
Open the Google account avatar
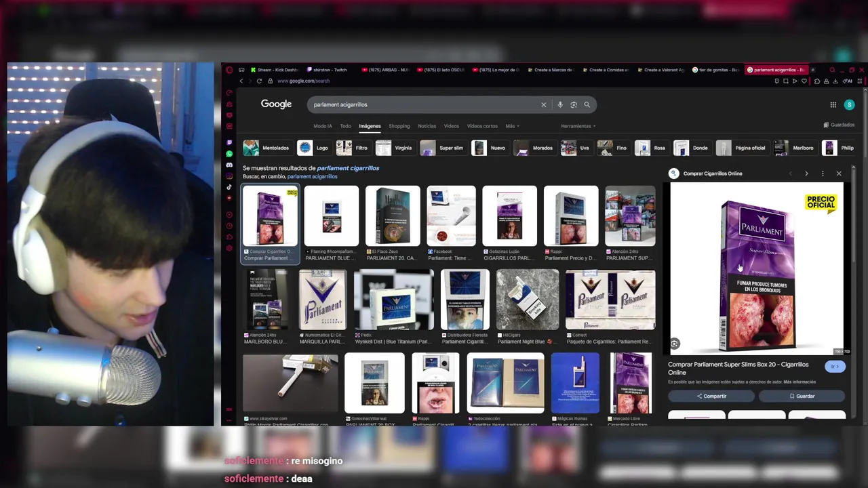(x=849, y=104)
